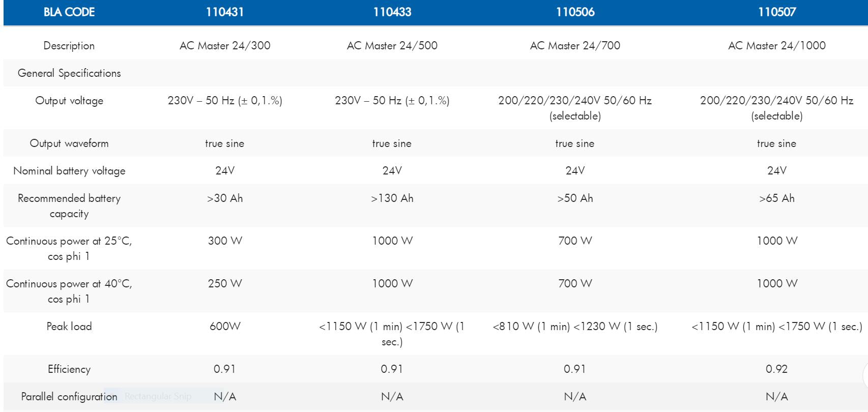Select the <810 W peak load cell
Image resolution: width=868 pixels, height=412 pixels.
575,327
